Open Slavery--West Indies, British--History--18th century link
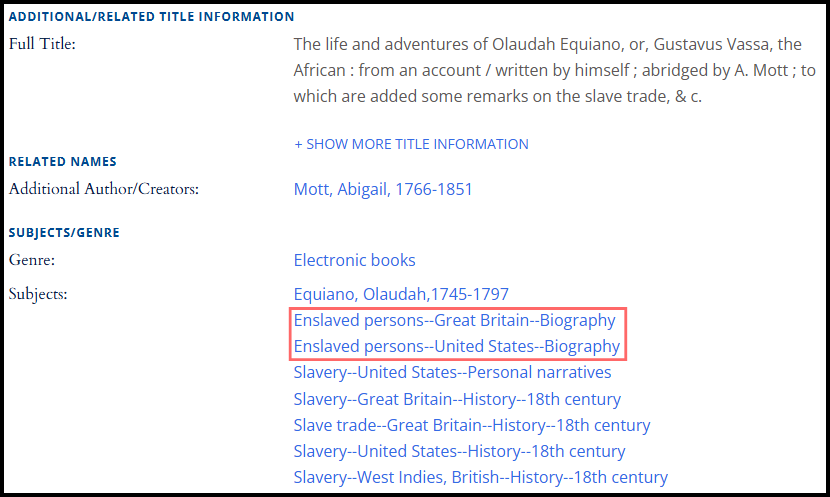 click(x=480, y=477)
